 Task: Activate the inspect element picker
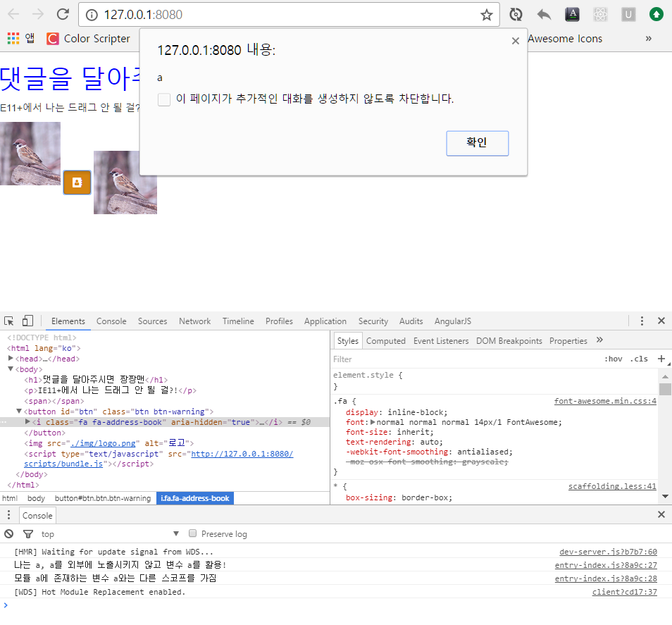9,321
